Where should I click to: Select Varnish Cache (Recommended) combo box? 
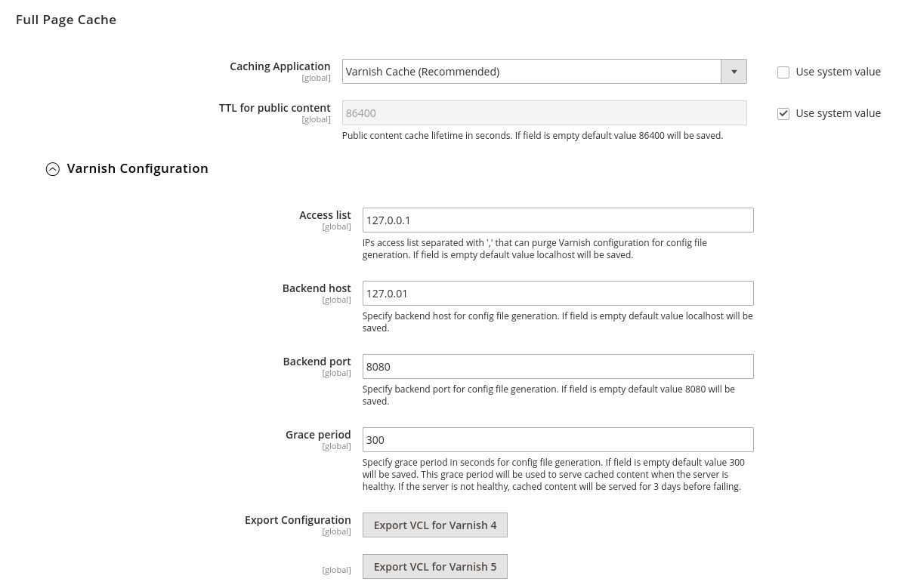[531, 71]
